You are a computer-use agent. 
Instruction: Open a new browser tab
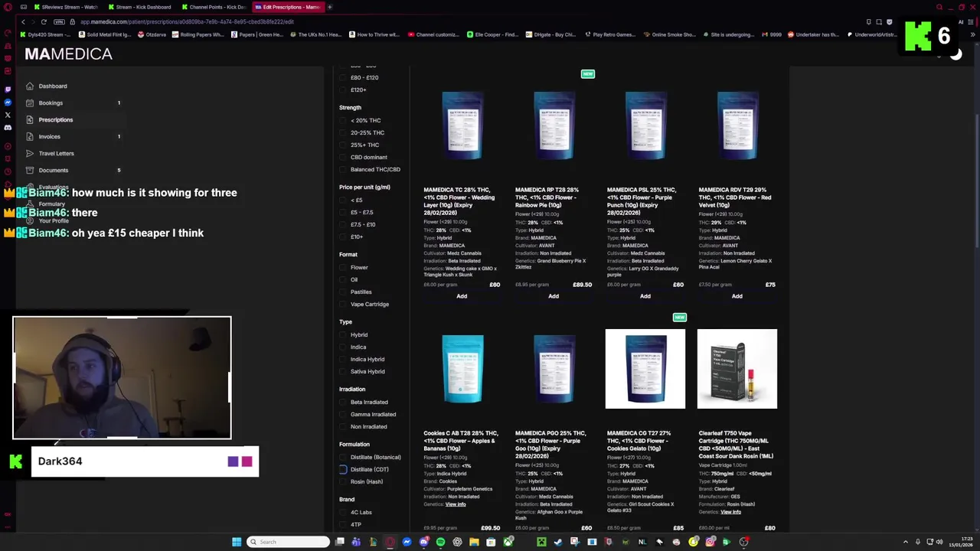[330, 7]
